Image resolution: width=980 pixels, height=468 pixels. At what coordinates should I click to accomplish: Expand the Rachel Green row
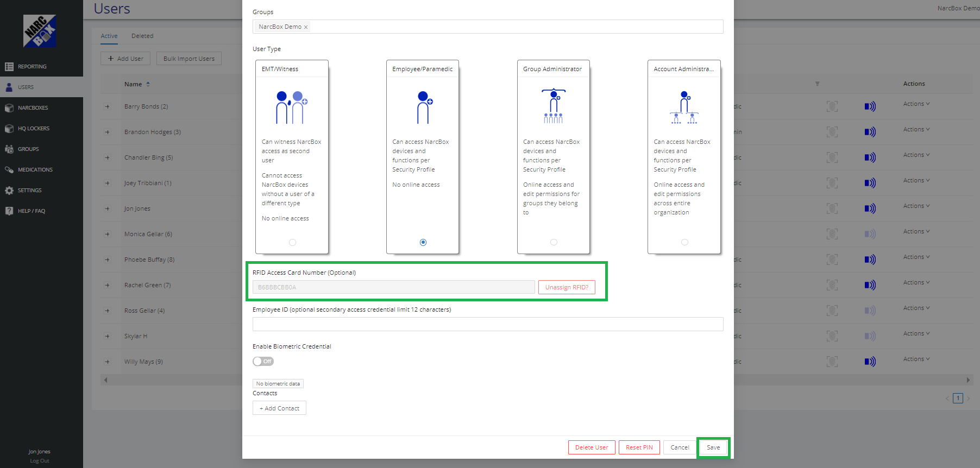[108, 286]
